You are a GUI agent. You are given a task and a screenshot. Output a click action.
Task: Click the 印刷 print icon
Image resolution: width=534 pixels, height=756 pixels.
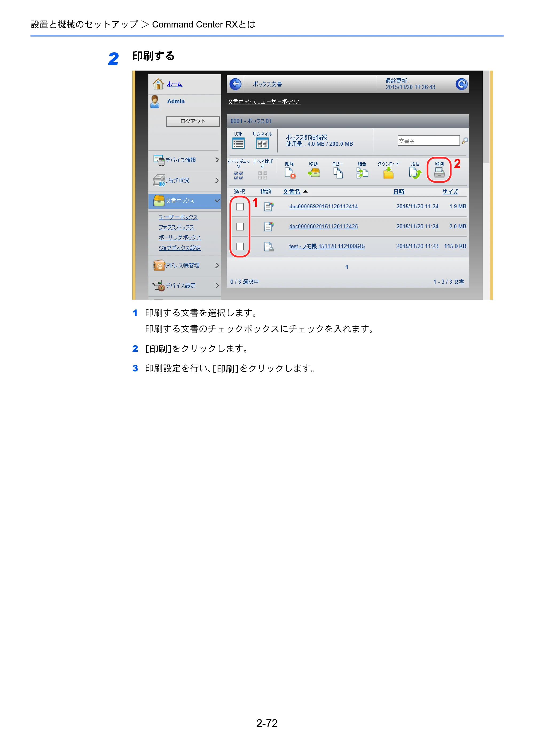click(439, 172)
